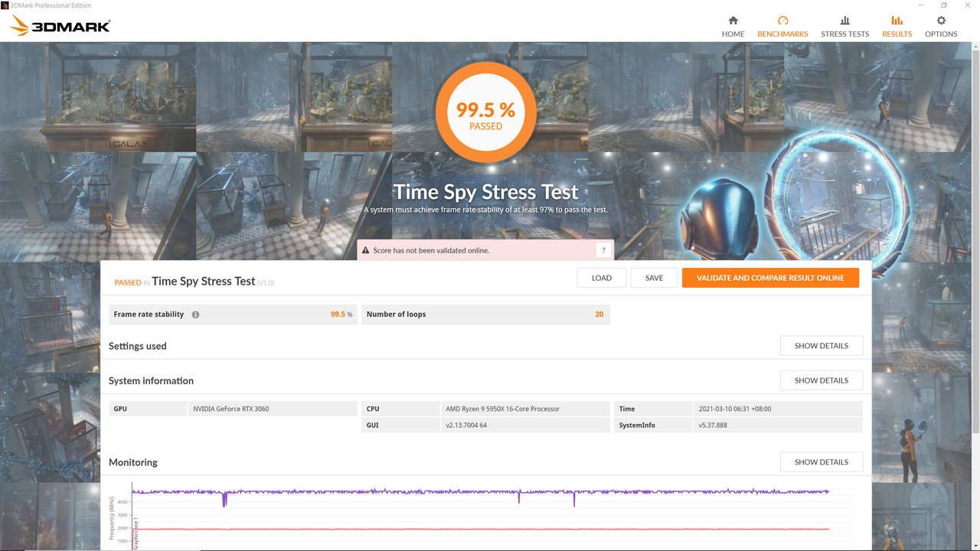
Task: Show details for Monitoring
Action: 822,462
